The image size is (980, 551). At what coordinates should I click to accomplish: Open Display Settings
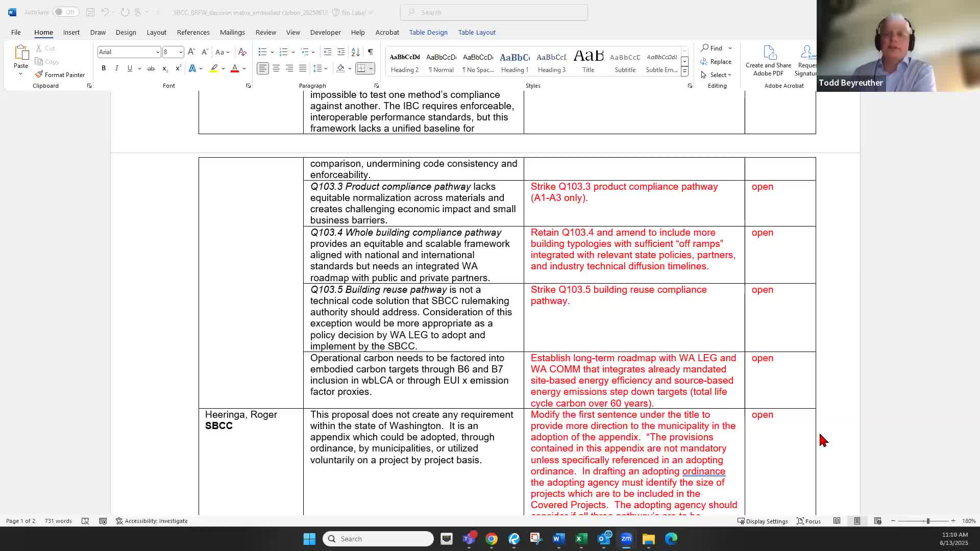click(763, 521)
